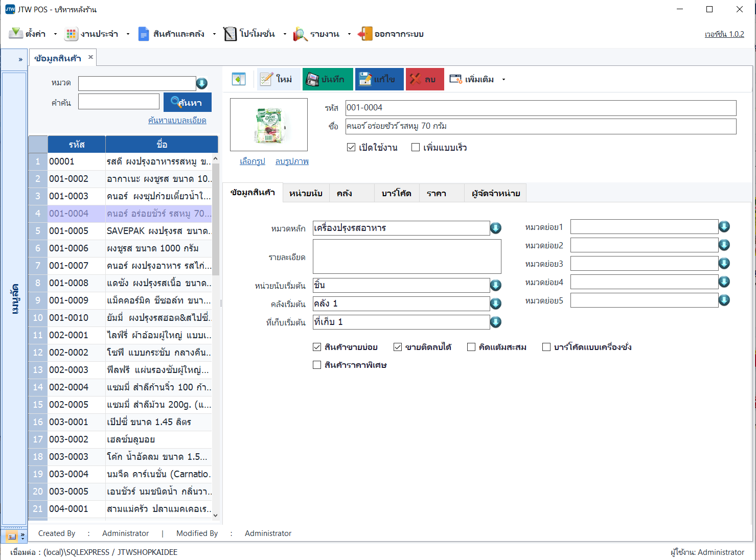The width and height of the screenshot is (756, 560).
Task: Open the หน่วยนับเริ่มต้น picker arrow
Action: coord(496,285)
